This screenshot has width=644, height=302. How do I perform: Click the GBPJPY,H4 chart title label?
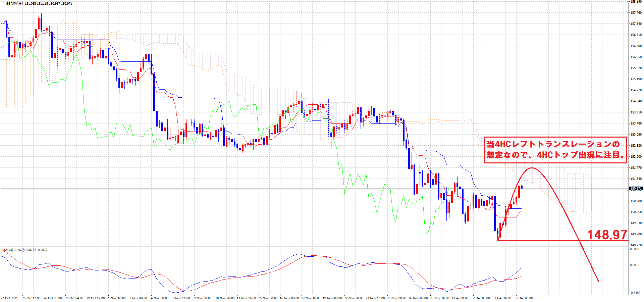click(15, 4)
